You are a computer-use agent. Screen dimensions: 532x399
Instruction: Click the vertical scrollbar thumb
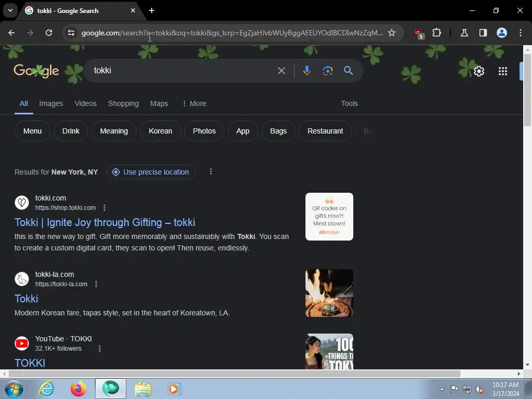527,90
